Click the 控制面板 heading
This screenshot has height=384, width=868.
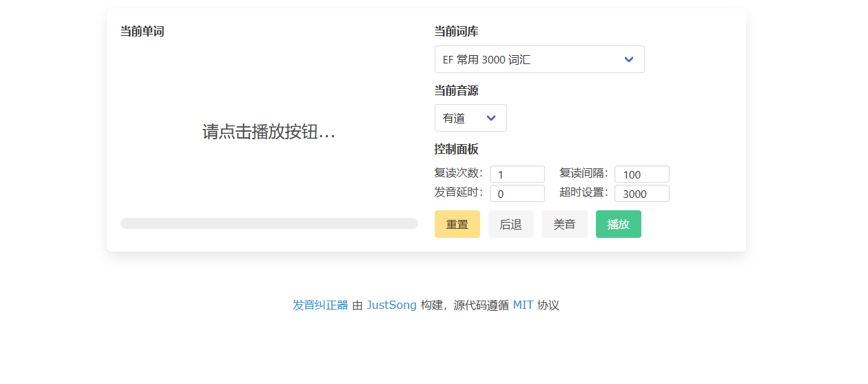[x=456, y=149]
